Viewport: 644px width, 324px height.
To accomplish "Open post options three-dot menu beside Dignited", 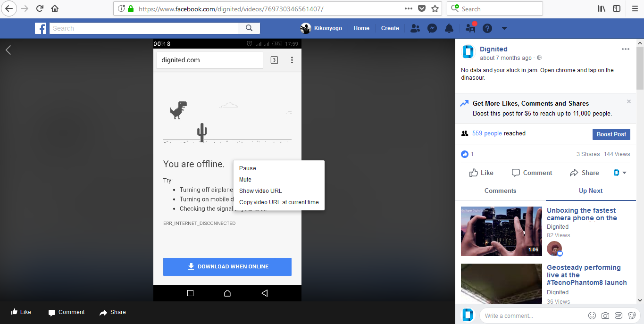I will pyautogui.click(x=625, y=49).
